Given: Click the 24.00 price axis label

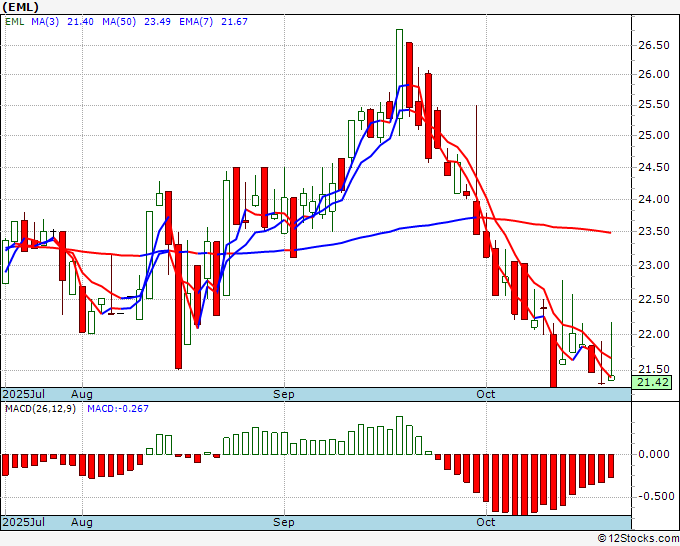Looking at the screenshot, I should 654,199.
